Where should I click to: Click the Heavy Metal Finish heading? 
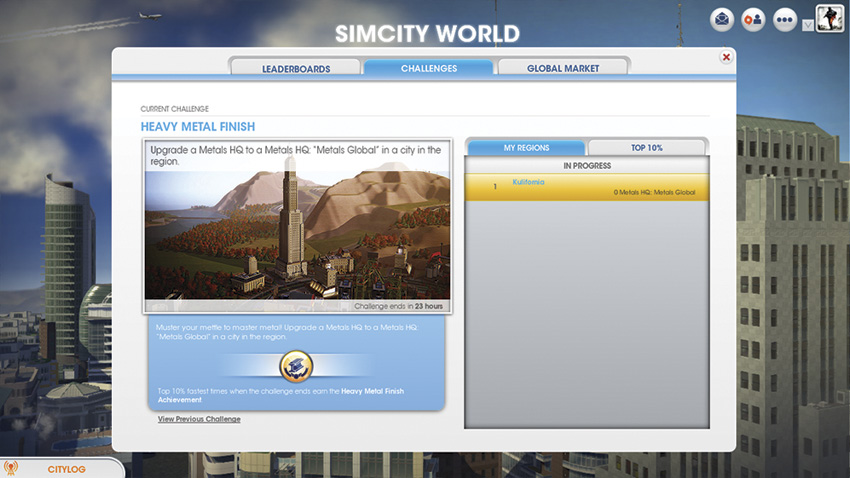(198, 127)
